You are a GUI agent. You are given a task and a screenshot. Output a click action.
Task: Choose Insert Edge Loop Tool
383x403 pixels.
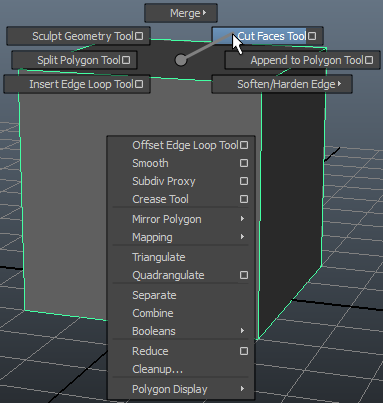[x=77, y=84]
